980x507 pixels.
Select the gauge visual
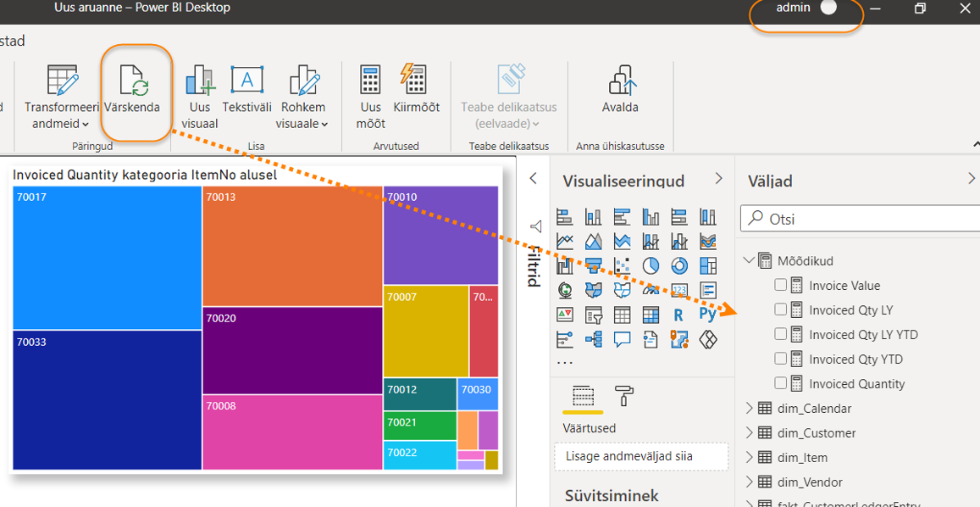click(651, 290)
